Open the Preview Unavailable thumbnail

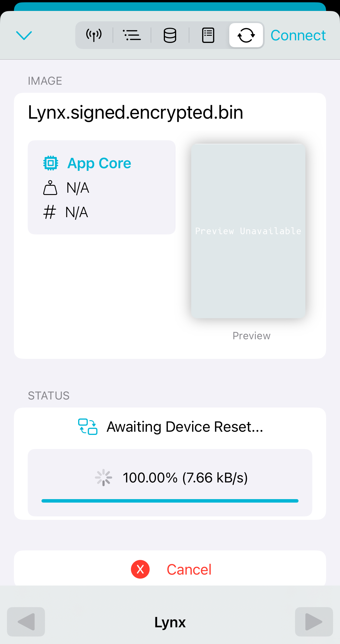(248, 231)
